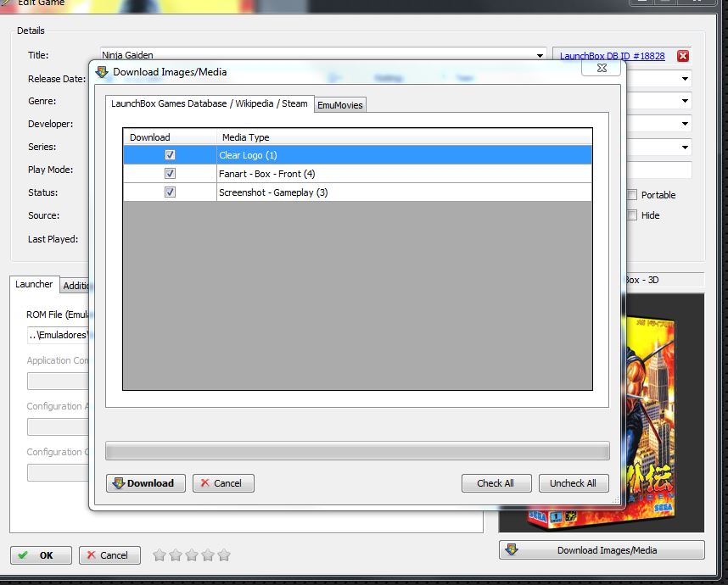Screen dimensions: 728x585
Task: Click the first rating star
Action: pos(160,554)
